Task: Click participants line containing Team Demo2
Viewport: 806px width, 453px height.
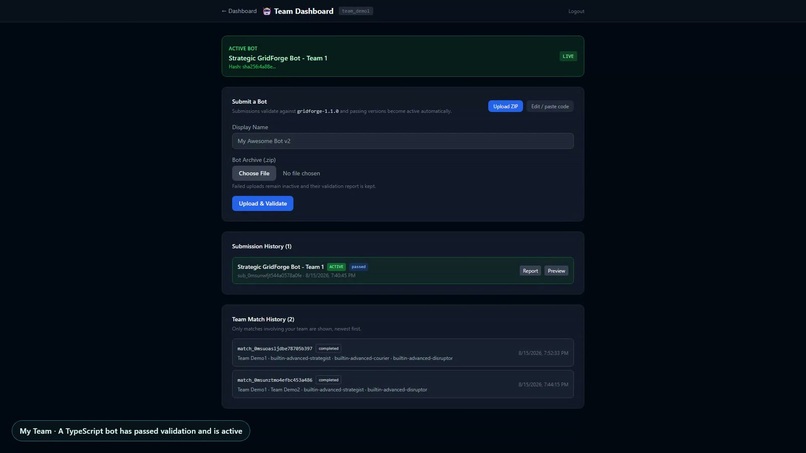Action: [332, 390]
